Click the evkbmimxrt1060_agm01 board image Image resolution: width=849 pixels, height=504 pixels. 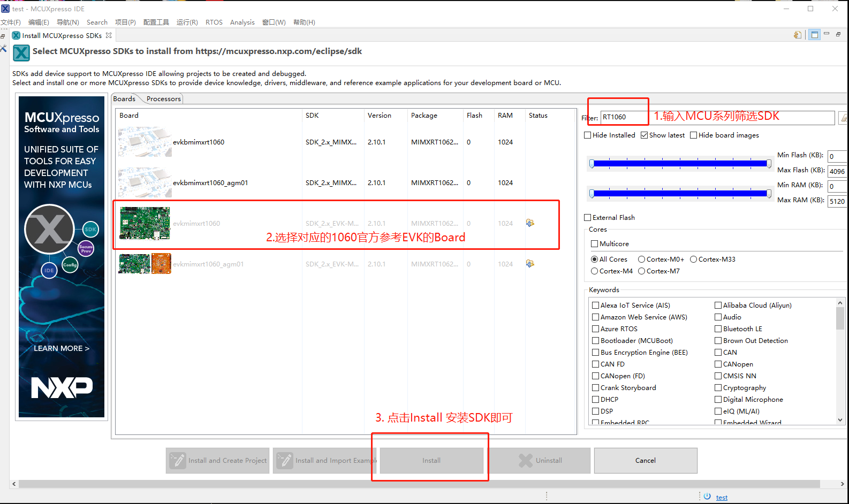(x=145, y=182)
